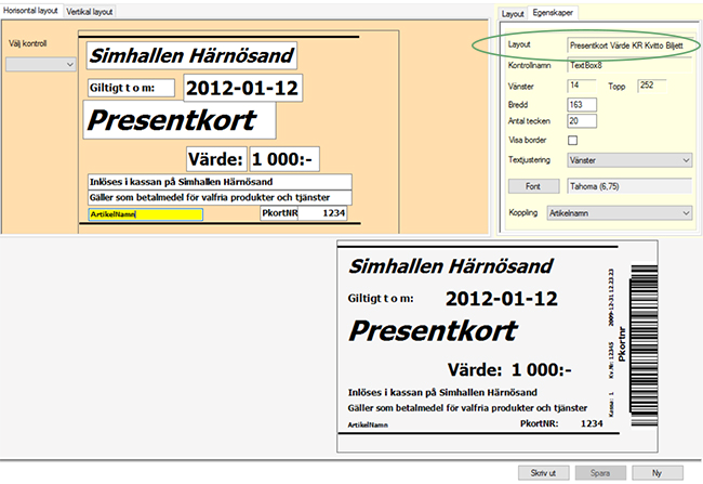This screenshot has height=484, width=703.
Task: Select the Simhallen Härnösand title control in designer
Action: pyautogui.click(x=191, y=56)
